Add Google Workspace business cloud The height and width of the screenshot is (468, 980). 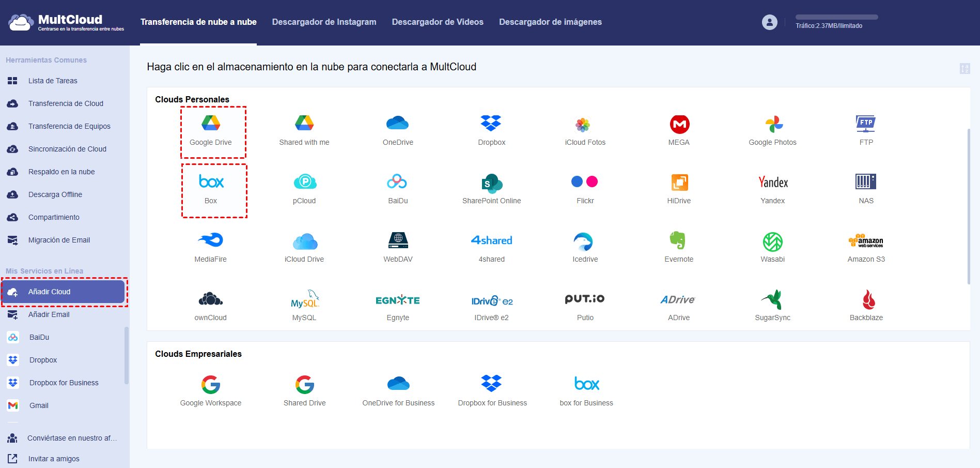point(211,391)
